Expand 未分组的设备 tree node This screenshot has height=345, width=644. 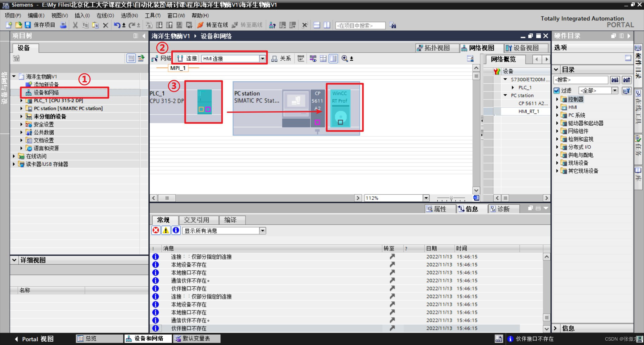click(x=21, y=117)
